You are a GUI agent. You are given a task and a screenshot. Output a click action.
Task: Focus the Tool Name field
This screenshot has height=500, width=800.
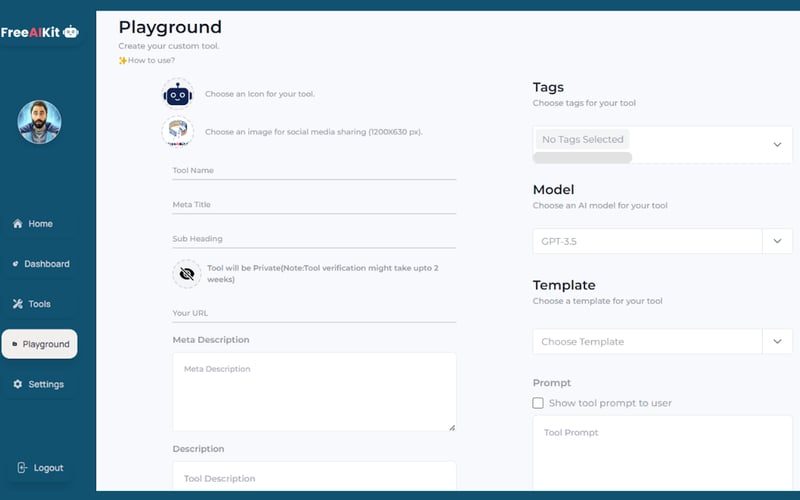314,171
